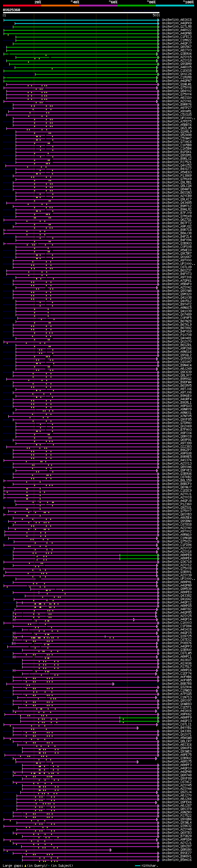Select the UniRef100_Q5ZA98 label
The height and width of the screenshot is (868, 197).
[176, 135]
